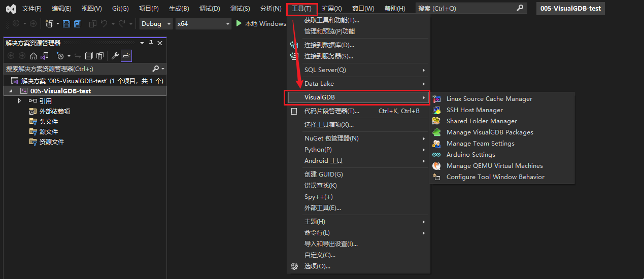Open Manage QEMU Virtual Machines
The width and height of the screenshot is (644, 279).
click(x=502, y=166)
